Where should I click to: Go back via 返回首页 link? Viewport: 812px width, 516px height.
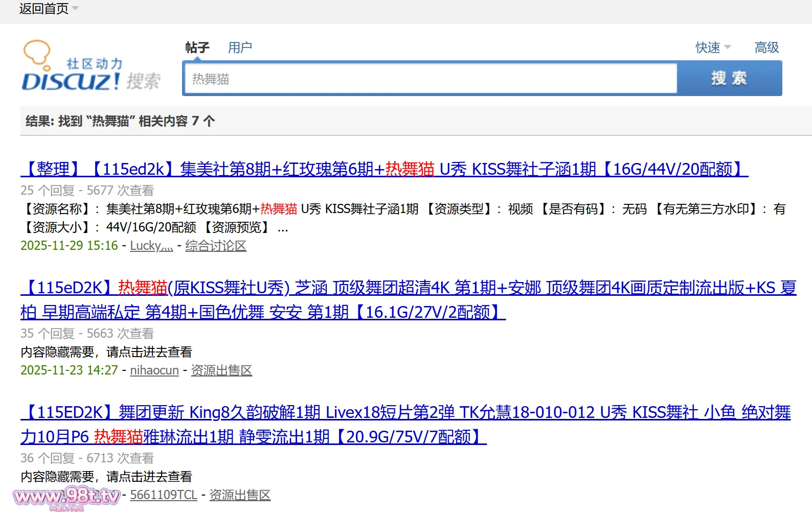[43, 9]
